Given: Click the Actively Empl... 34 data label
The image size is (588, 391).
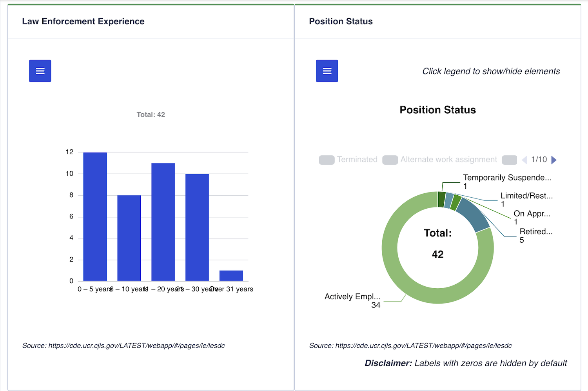Looking at the screenshot, I should [352, 301].
